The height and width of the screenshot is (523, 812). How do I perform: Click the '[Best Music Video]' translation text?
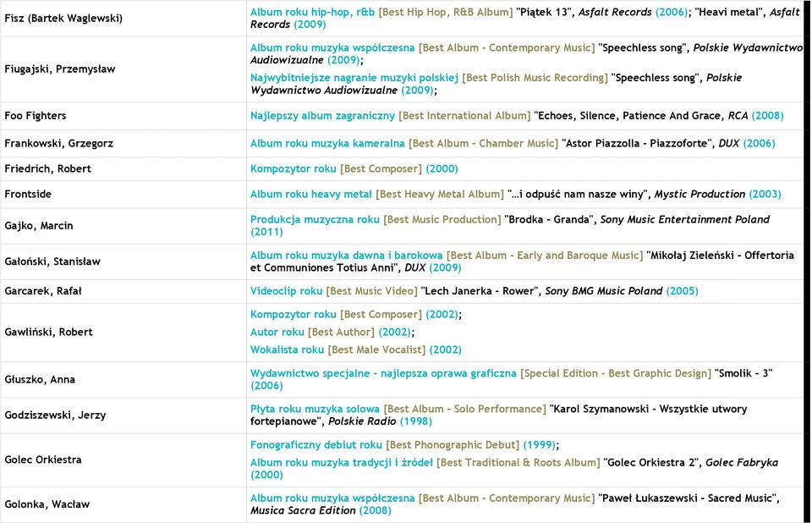371,291
